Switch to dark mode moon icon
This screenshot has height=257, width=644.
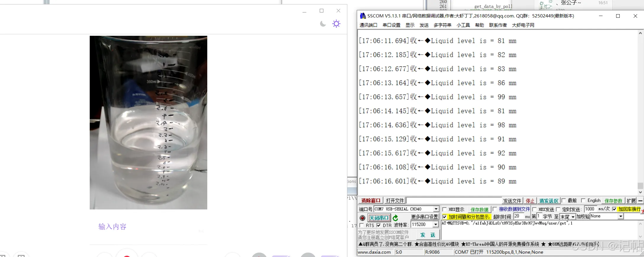323,24
